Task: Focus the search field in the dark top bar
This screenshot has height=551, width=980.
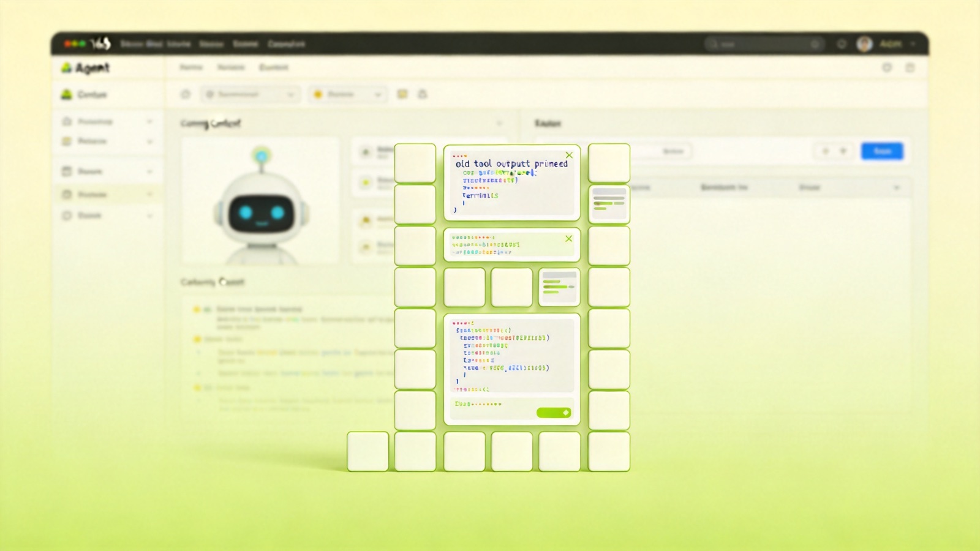Action: point(763,44)
